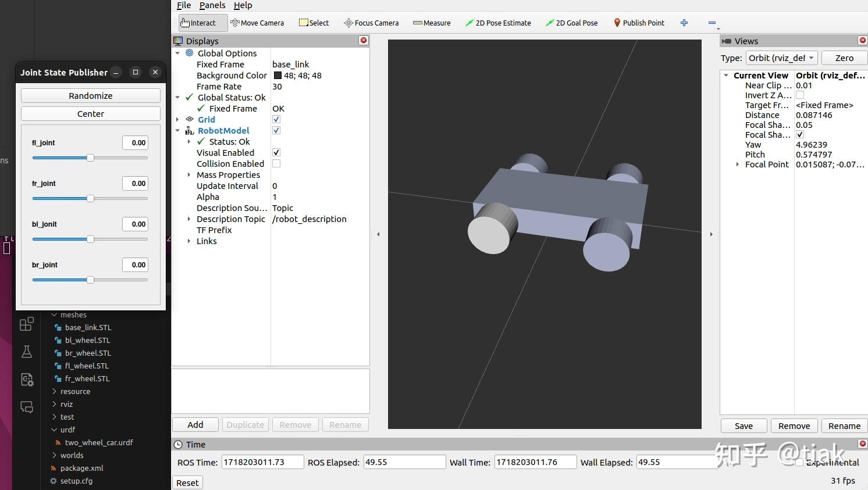Collapse the Global Options section
The width and height of the screenshot is (868, 490).
(x=178, y=53)
